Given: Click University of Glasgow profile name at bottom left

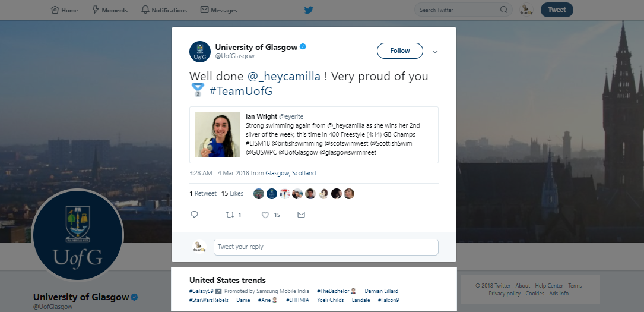Looking at the screenshot, I should click(81, 297).
